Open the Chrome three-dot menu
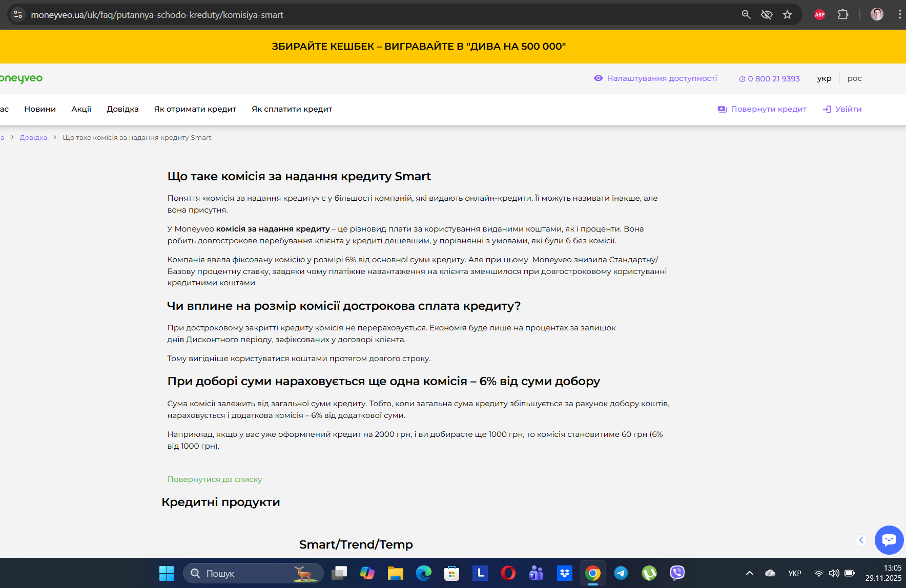 click(x=899, y=14)
